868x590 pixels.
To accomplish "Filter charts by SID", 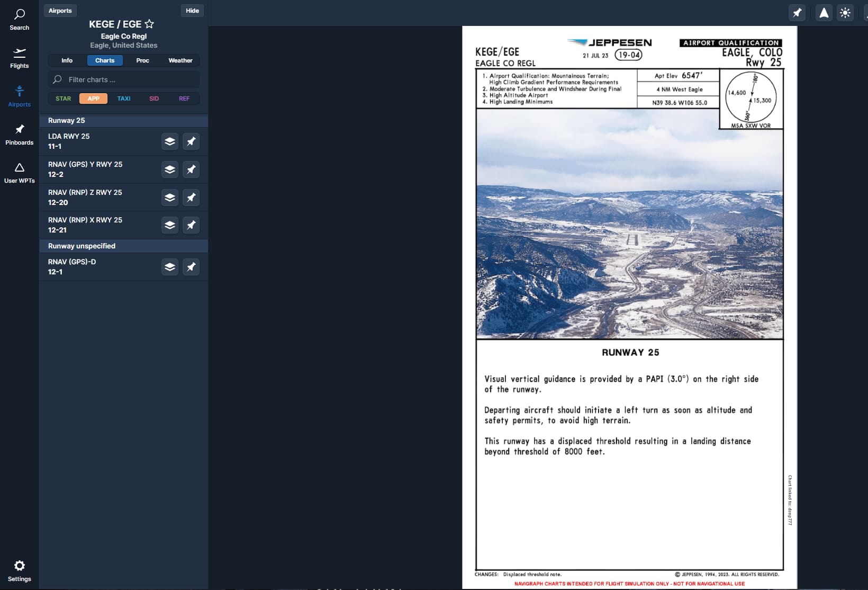I will [154, 99].
